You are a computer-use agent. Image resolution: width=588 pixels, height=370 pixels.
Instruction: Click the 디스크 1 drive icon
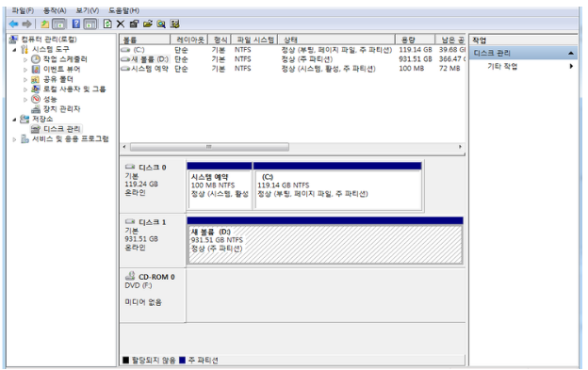coord(130,221)
